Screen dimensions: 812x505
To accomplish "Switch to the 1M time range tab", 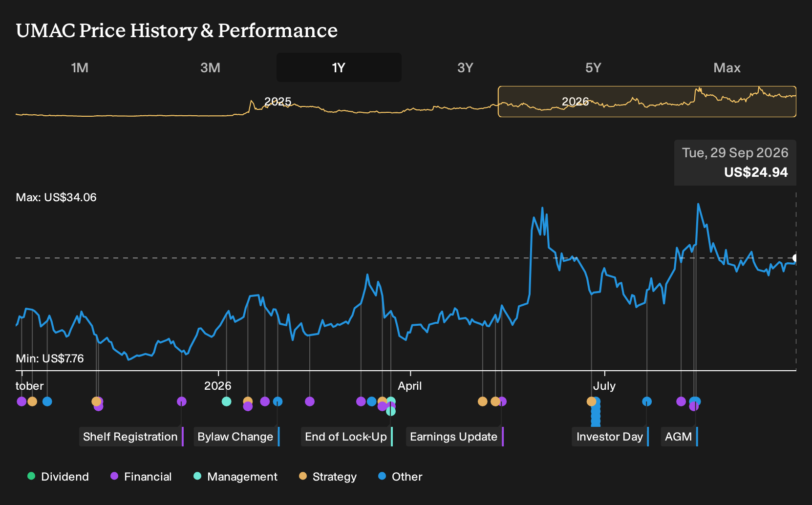I will [80, 67].
